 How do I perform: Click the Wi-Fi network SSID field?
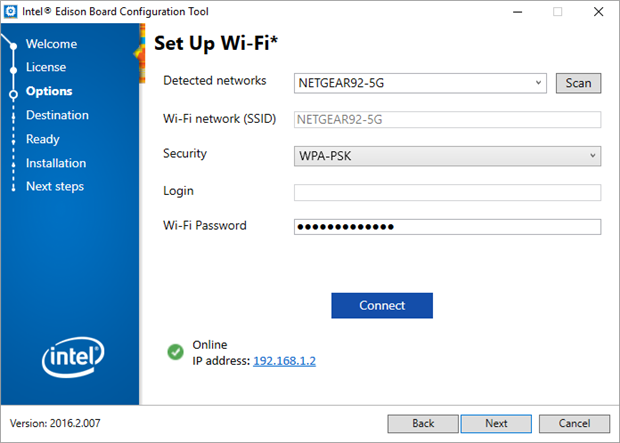[447, 120]
